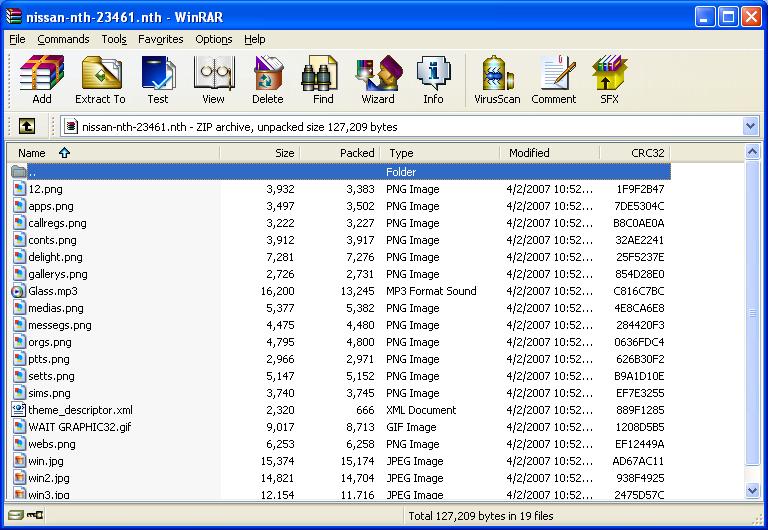Select the callregs.png file name
768x530 pixels.
click(x=57, y=223)
